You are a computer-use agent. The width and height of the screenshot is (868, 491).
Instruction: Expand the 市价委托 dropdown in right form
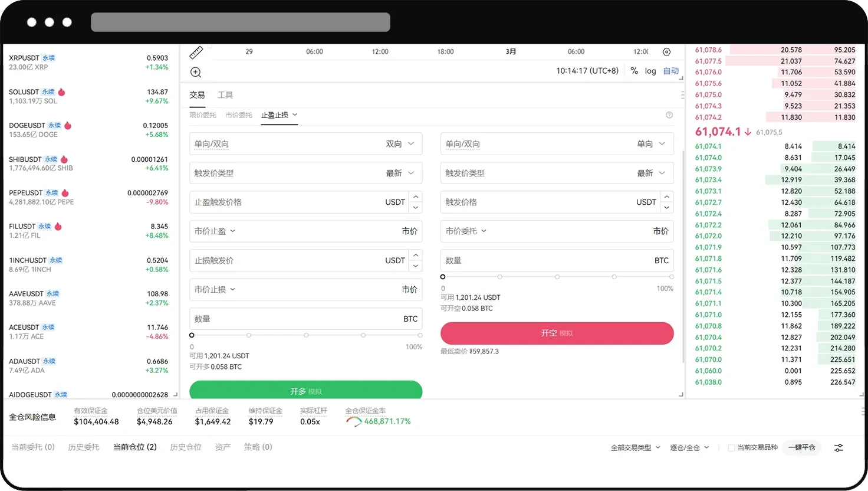(466, 231)
